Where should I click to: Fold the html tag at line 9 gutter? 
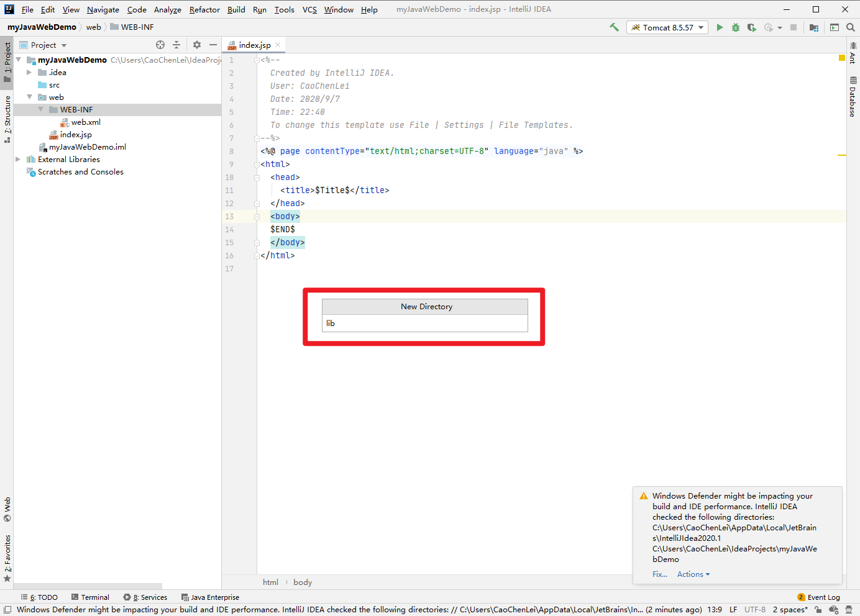tap(256, 164)
